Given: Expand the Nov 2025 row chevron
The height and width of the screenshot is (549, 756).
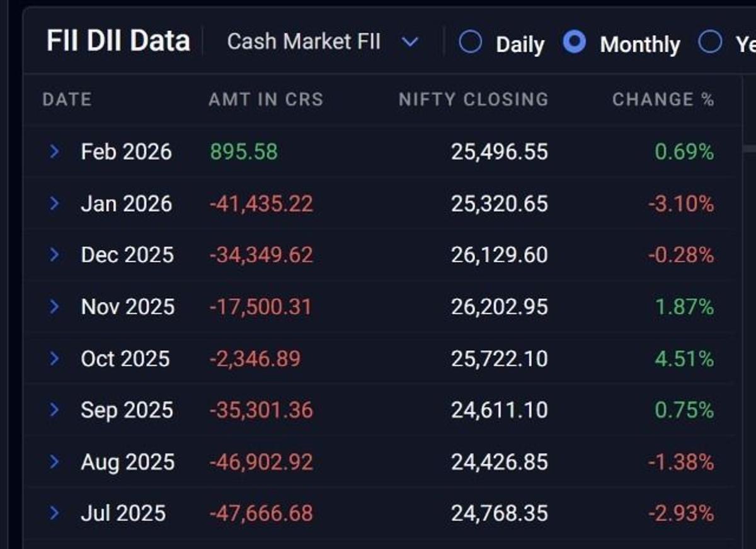Looking at the screenshot, I should coord(56,306).
